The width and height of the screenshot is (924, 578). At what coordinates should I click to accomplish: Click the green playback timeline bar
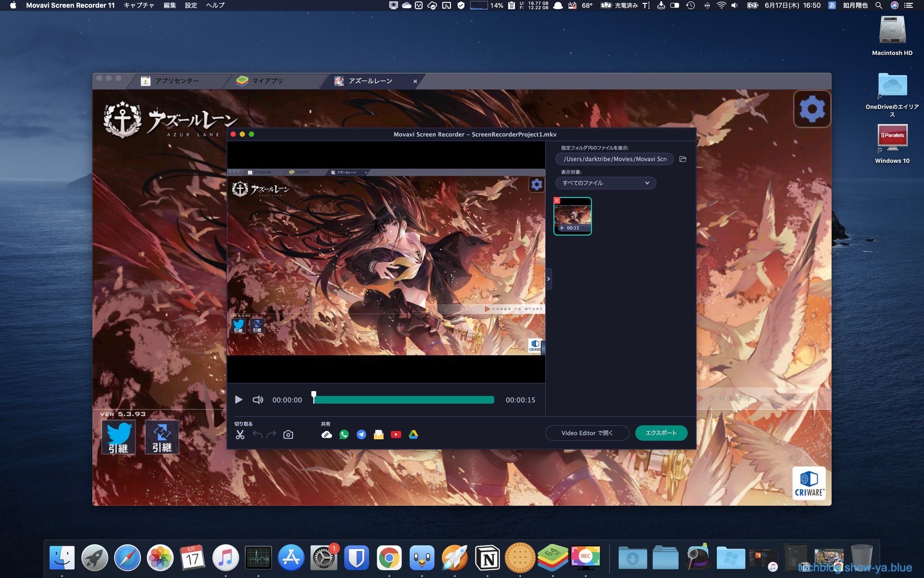coord(404,400)
